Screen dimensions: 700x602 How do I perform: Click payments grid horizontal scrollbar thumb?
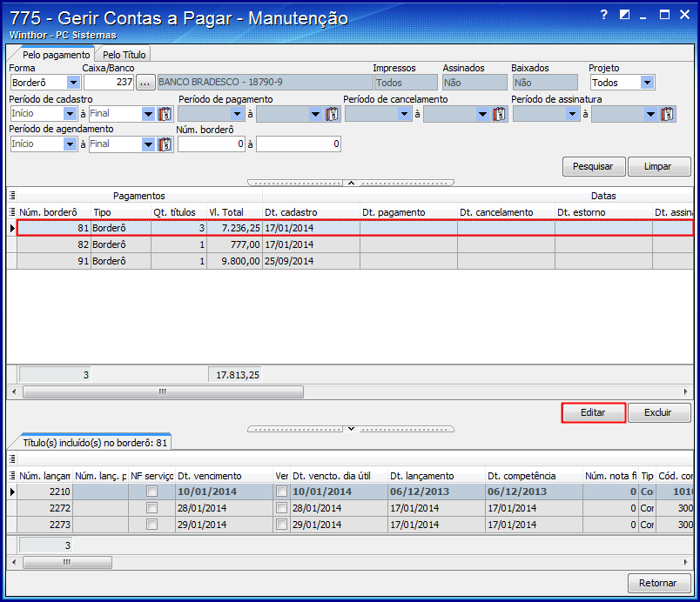pyautogui.click(x=163, y=392)
